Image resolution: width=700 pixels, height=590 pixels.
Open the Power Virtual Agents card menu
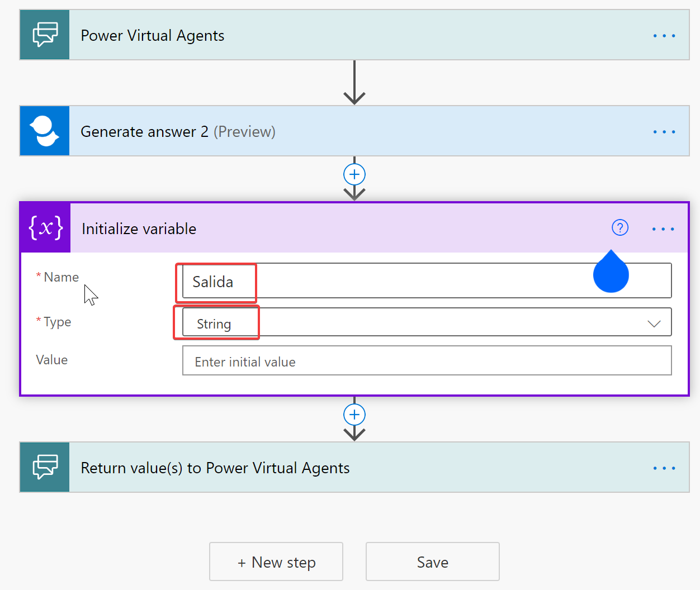(664, 36)
